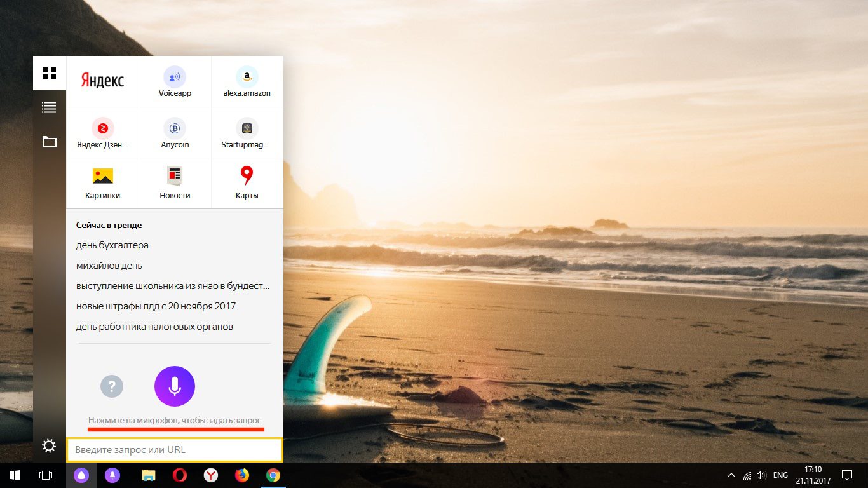This screenshot has height=488, width=868.
Task: Click the 'Введите запрос или URL' field
Action: [x=175, y=450]
